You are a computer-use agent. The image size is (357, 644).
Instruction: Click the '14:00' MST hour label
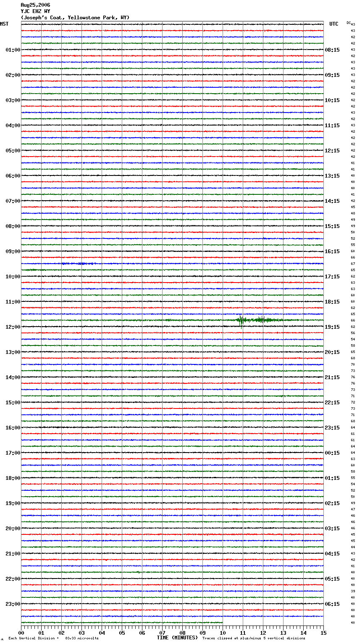click(13, 377)
